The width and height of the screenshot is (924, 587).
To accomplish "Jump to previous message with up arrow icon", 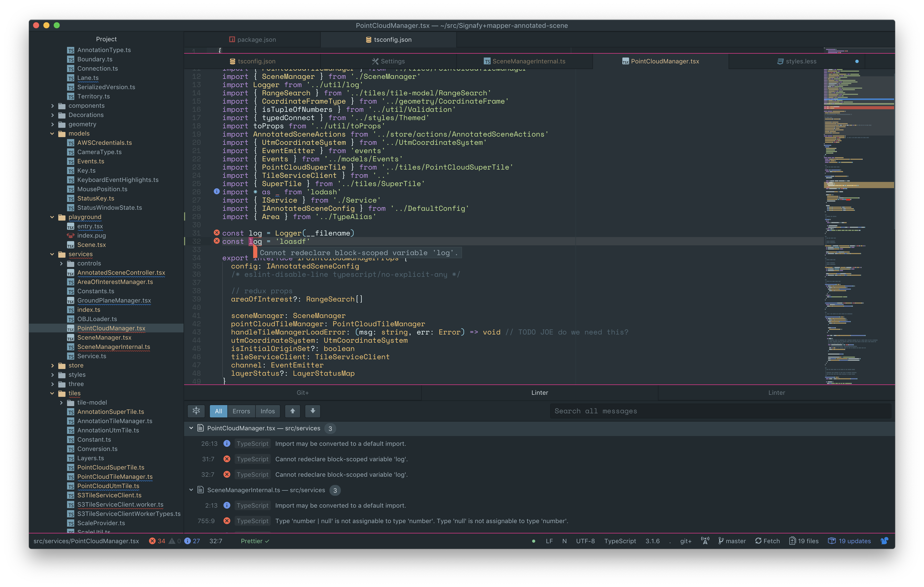I will (292, 411).
